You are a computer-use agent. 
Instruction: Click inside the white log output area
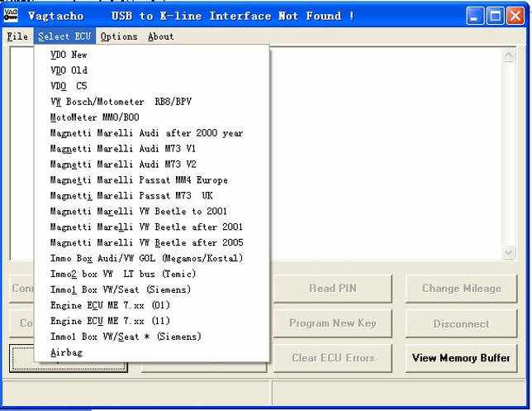tap(385, 154)
